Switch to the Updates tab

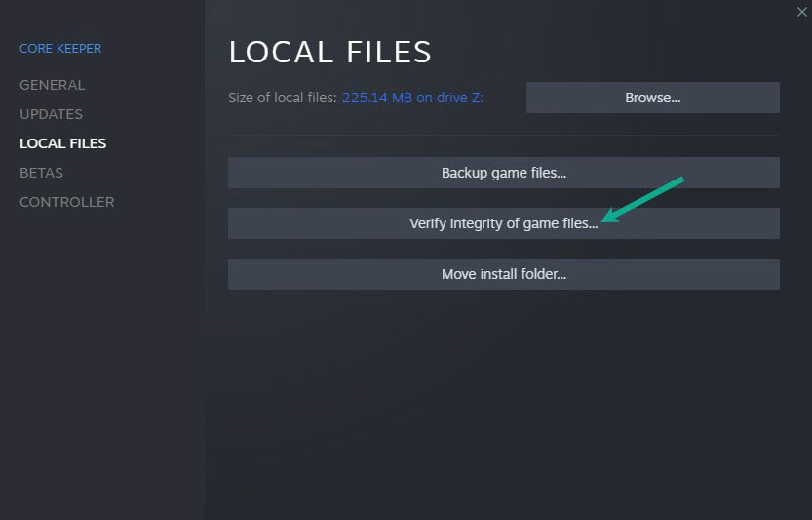(52, 114)
